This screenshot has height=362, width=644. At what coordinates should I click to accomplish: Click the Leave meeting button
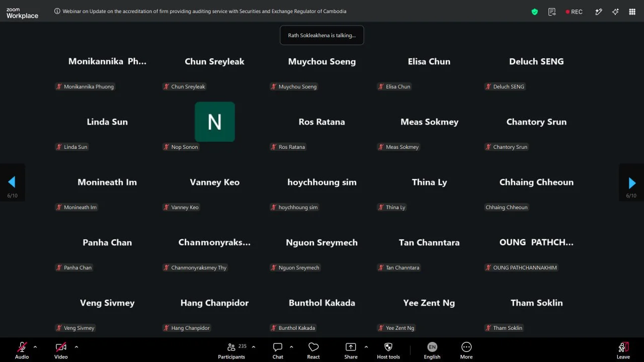623,350
